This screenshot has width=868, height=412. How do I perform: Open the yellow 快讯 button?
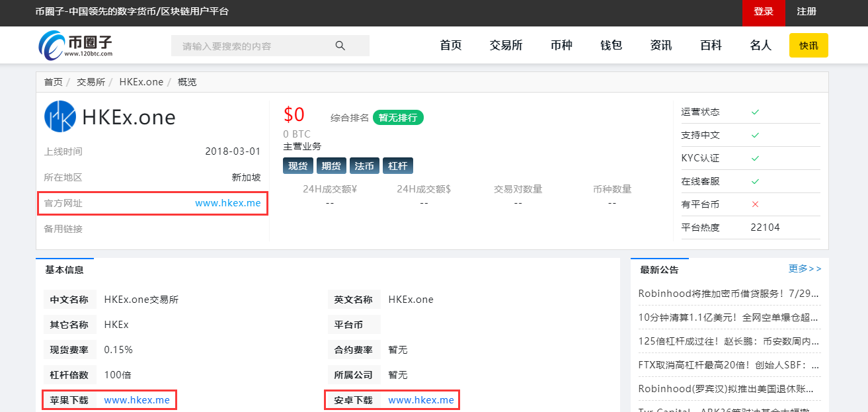click(809, 46)
